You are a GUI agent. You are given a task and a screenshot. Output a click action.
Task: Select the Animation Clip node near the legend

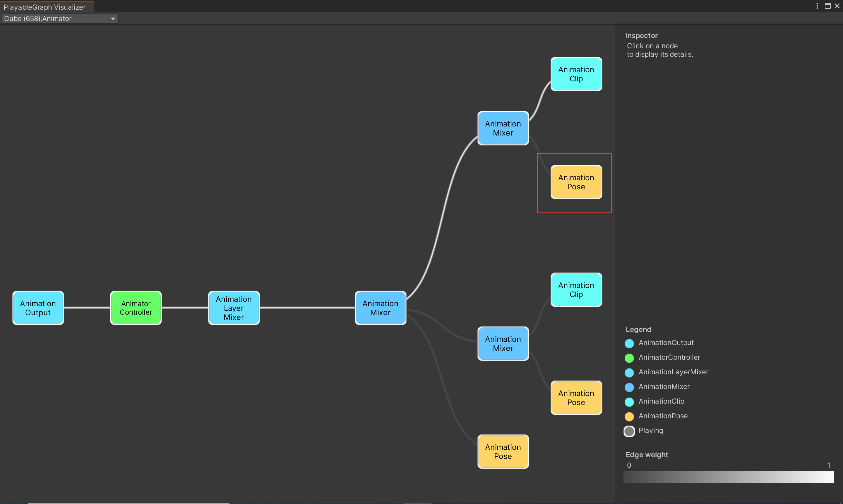[x=576, y=290]
